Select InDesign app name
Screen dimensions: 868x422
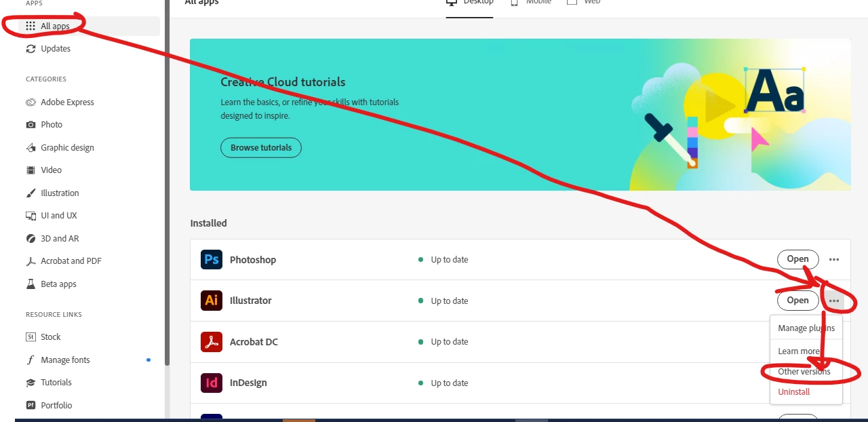[x=248, y=383]
